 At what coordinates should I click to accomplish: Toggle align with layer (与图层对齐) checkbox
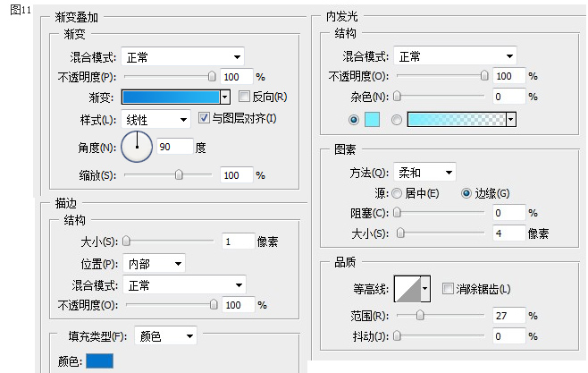(x=204, y=118)
